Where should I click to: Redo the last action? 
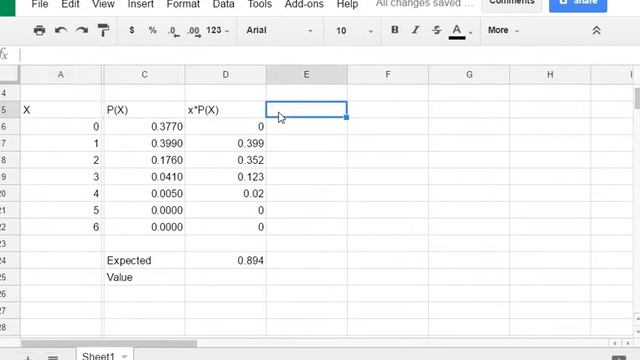[82, 31]
